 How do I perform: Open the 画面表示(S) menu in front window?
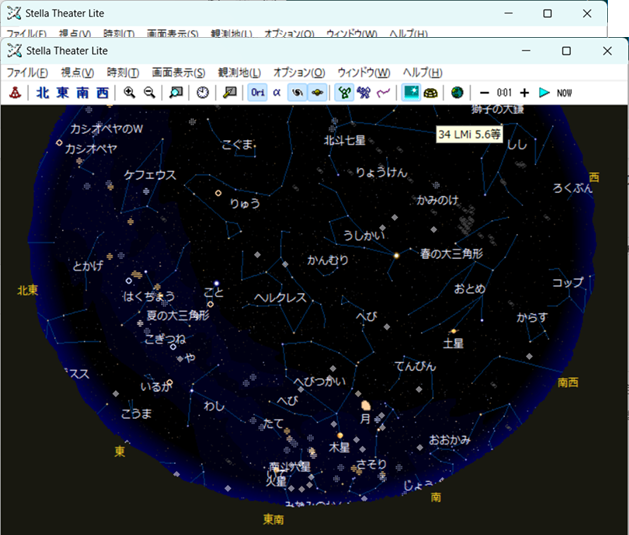[x=179, y=73]
